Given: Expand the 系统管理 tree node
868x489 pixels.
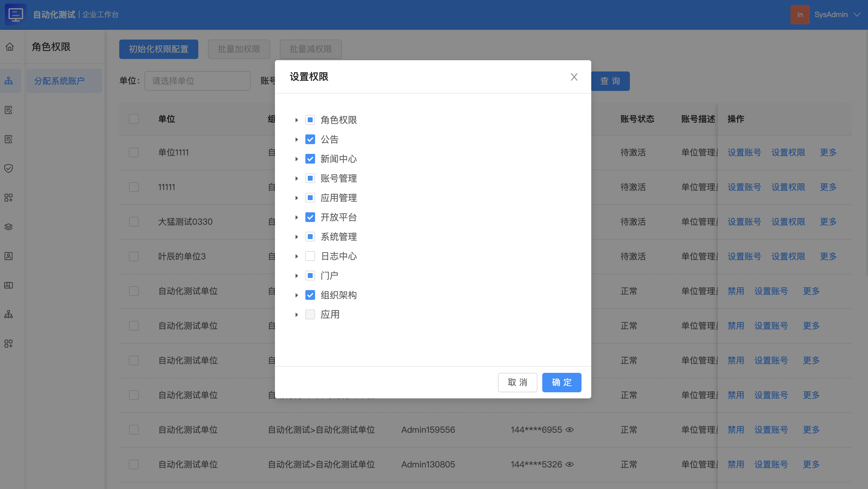Looking at the screenshot, I should click(x=297, y=237).
